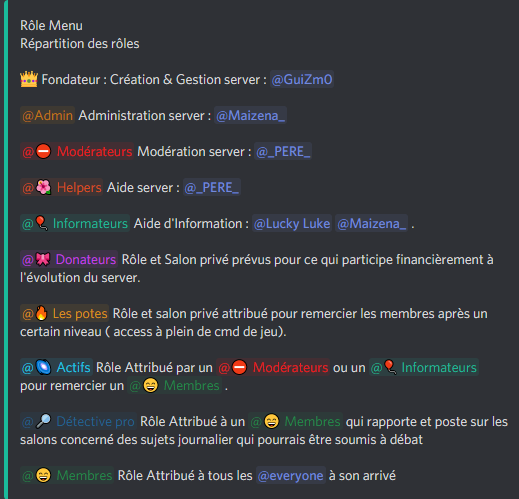This screenshot has height=499, width=519.
Task: Click @Maizena_ mention after Administration server
Action: [250, 115]
